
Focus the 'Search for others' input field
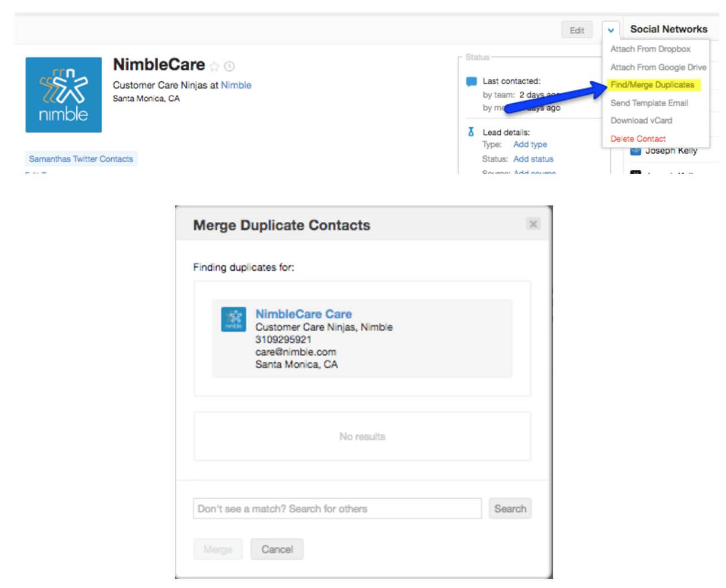coord(337,508)
